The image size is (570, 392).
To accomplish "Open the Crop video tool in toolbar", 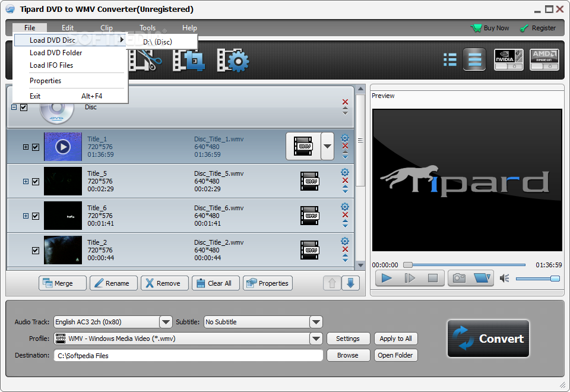I will (188, 60).
